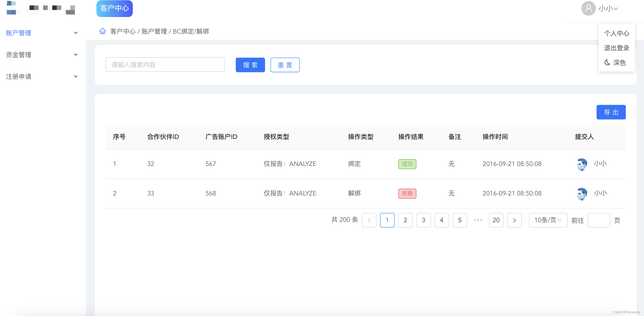Click the 客户中心 tab badge
This screenshot has height=316, width=644.
click(115, 8)
